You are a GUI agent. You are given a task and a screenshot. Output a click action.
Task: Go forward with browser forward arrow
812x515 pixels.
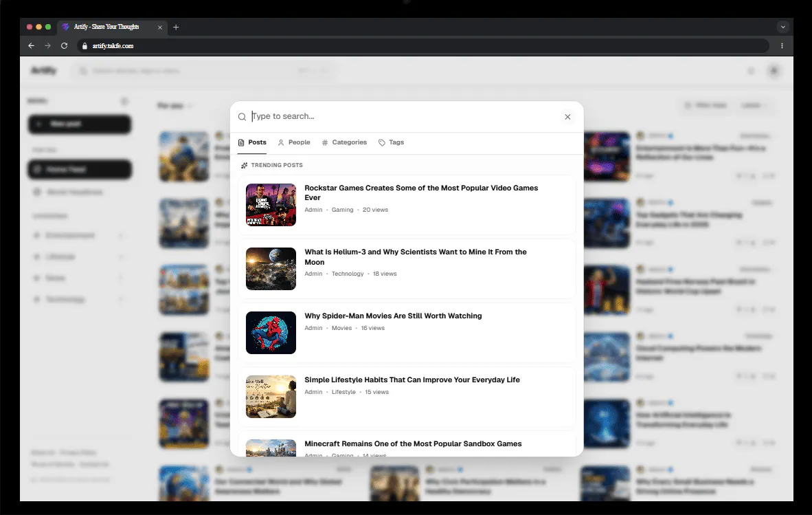point(47,45)
